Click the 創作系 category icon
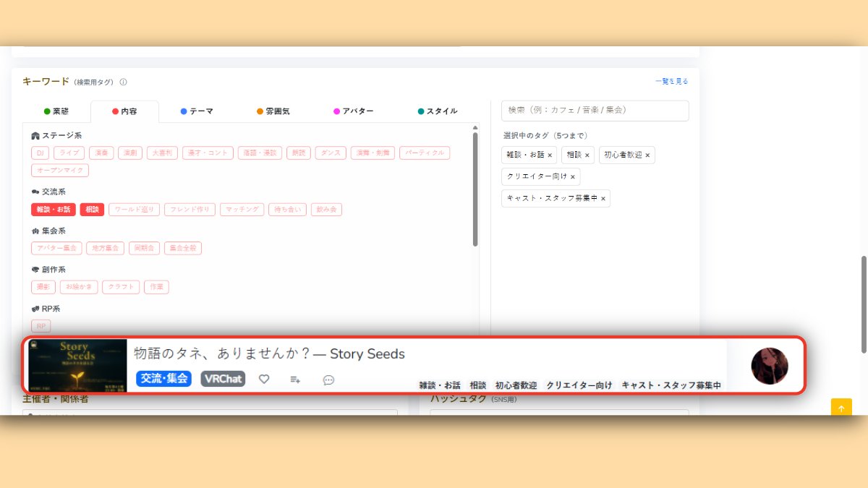Screen dimensions: 868x488 point(35,269)
